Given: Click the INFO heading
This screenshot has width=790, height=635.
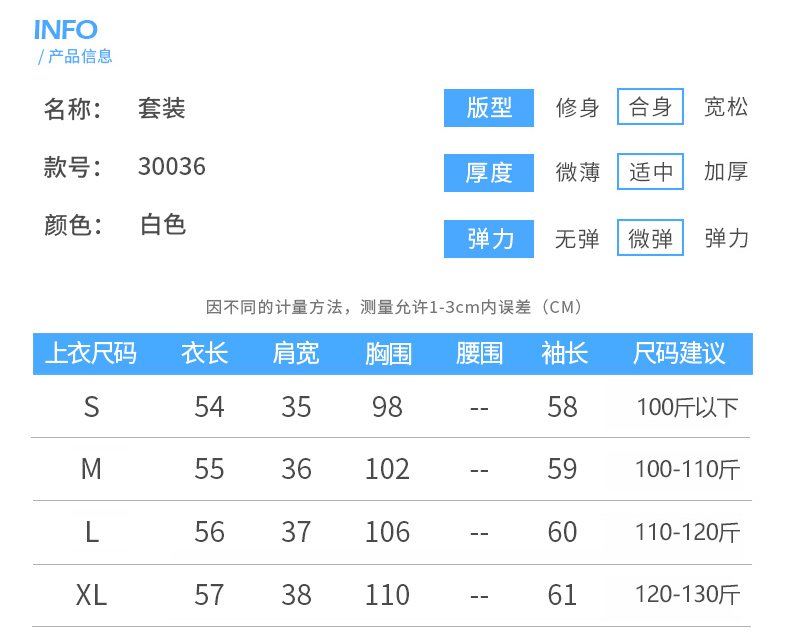Looking at the screenshot, I should click(66, 29).
